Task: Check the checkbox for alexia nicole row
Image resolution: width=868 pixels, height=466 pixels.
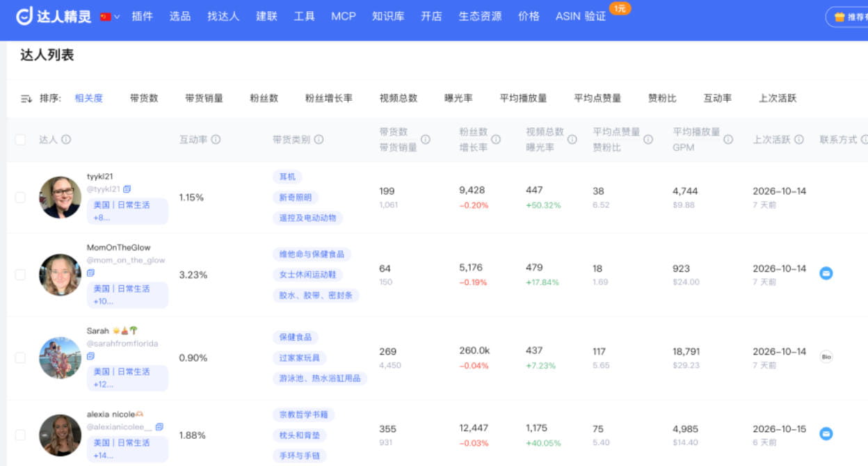Action: [x=20, y=435]
